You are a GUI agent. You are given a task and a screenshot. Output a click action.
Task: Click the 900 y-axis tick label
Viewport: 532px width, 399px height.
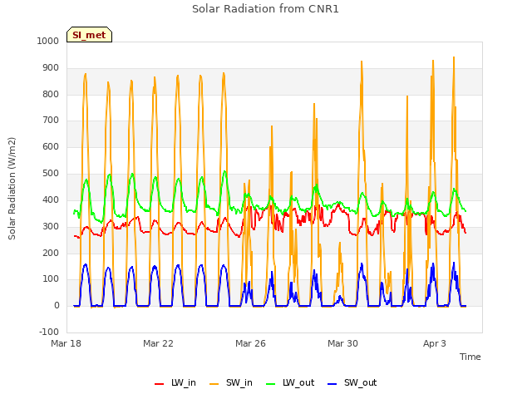(51, 68)
